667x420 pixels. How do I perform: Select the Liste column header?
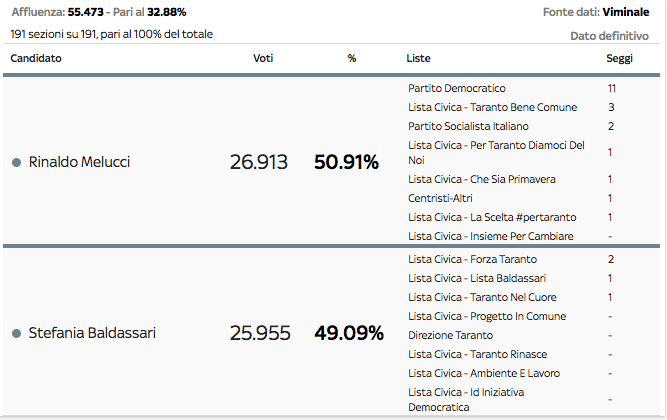pos(419,58)
